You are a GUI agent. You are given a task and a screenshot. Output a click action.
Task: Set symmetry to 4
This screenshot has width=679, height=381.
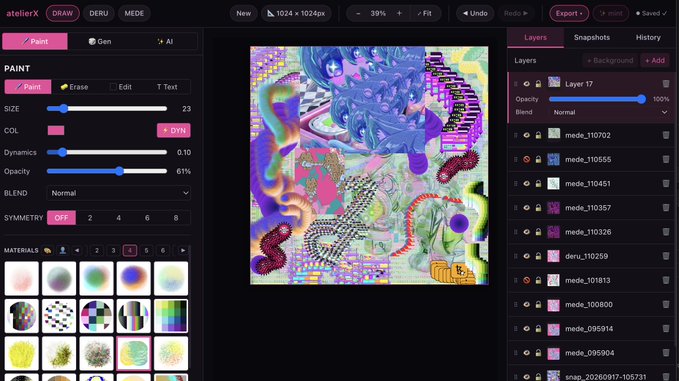pos(119,218)
